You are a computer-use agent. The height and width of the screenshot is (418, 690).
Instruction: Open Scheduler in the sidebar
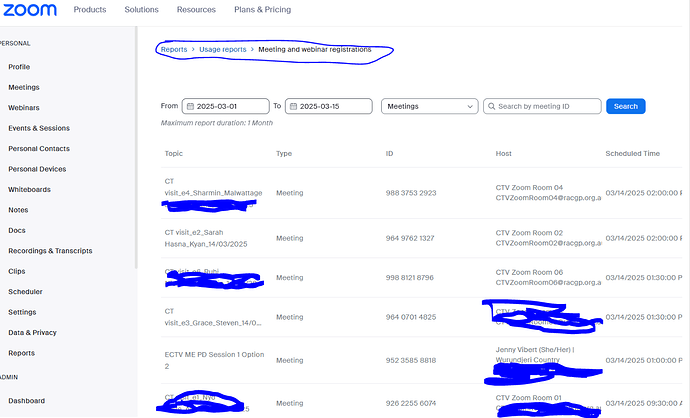(25, 292)
